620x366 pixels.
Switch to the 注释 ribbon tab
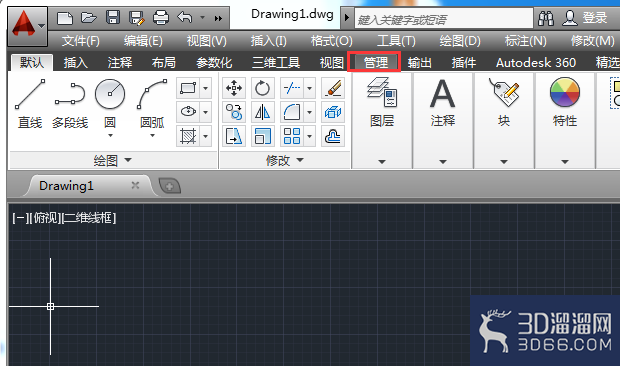click(x=120, y=62)
